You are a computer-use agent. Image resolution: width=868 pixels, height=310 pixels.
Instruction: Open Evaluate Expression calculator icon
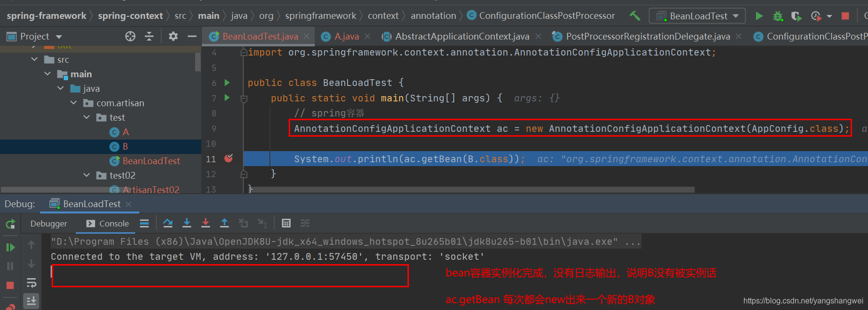[286, 223]
